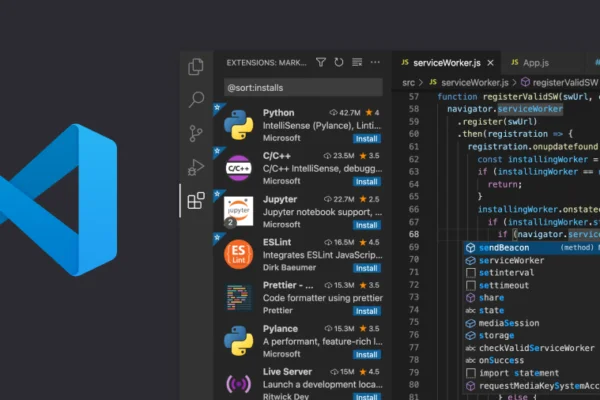This screenshot has width=600, height=400.
Task: Choose state suggestion in autocomplete
Action: pos(532,310)
